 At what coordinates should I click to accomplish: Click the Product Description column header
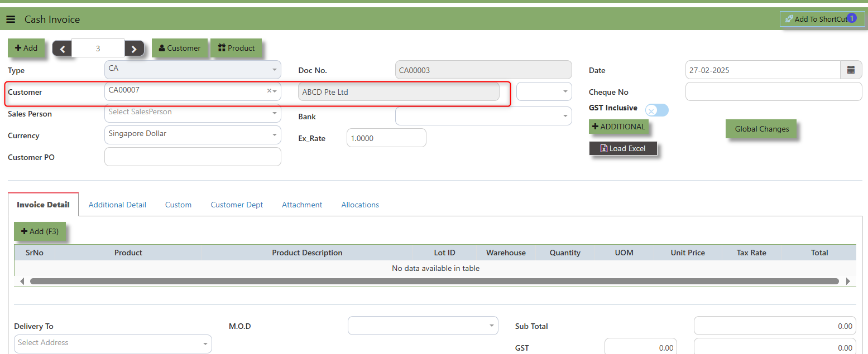pos(307,253)
